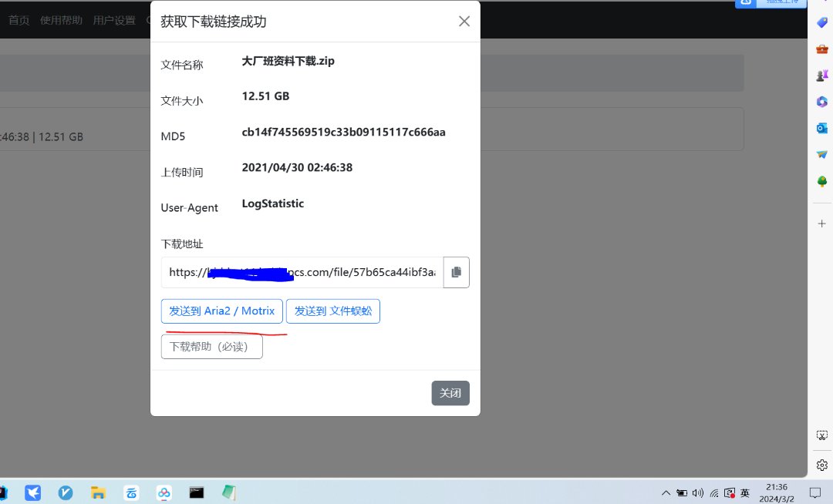Screen dimensions: 833x504
Task: Open the shopping tag app in the sidebar
Action: 821,23
